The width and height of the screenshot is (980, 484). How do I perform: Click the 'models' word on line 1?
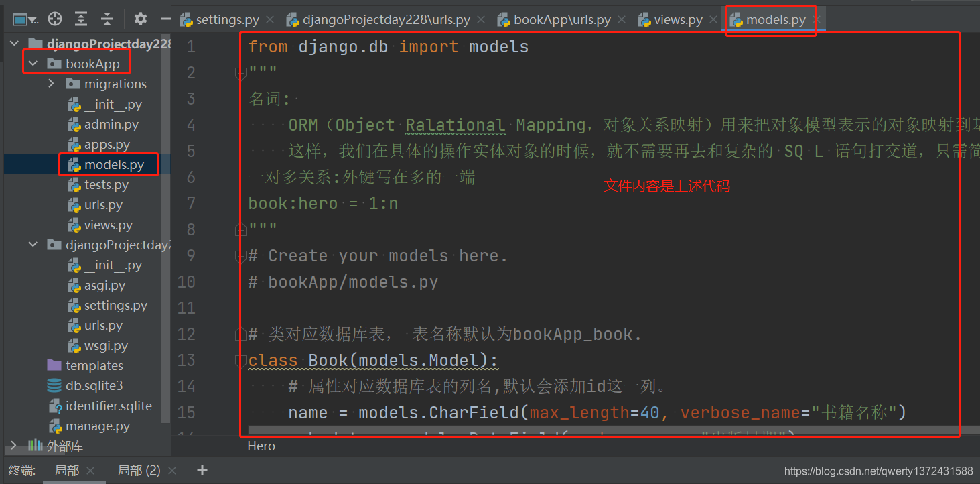pos(499,47)
